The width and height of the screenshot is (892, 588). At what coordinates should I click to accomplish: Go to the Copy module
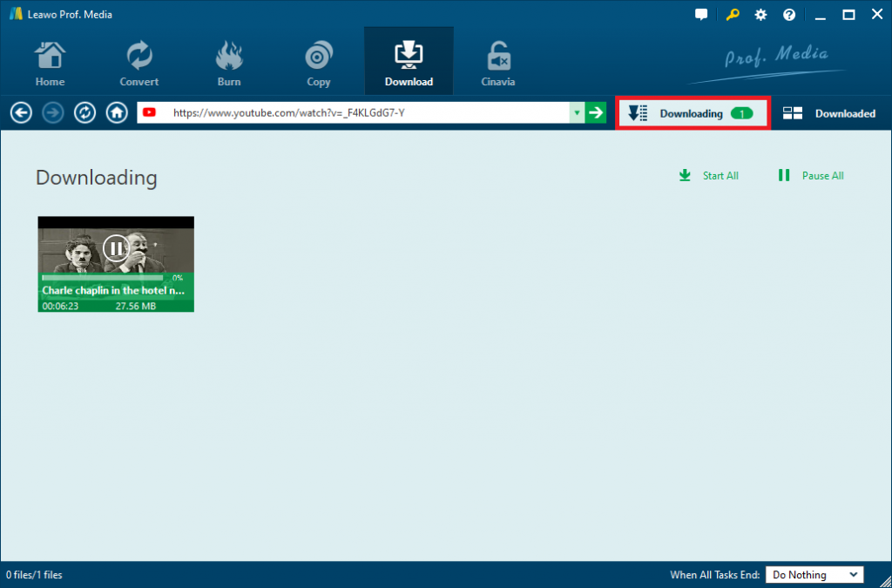pos(319,63)
